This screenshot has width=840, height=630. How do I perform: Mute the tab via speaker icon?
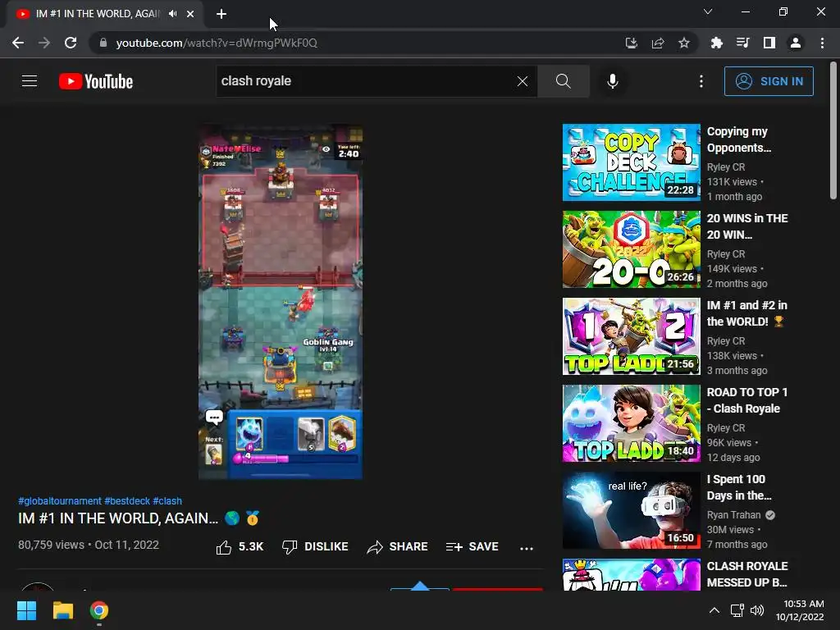click(172, 14)
